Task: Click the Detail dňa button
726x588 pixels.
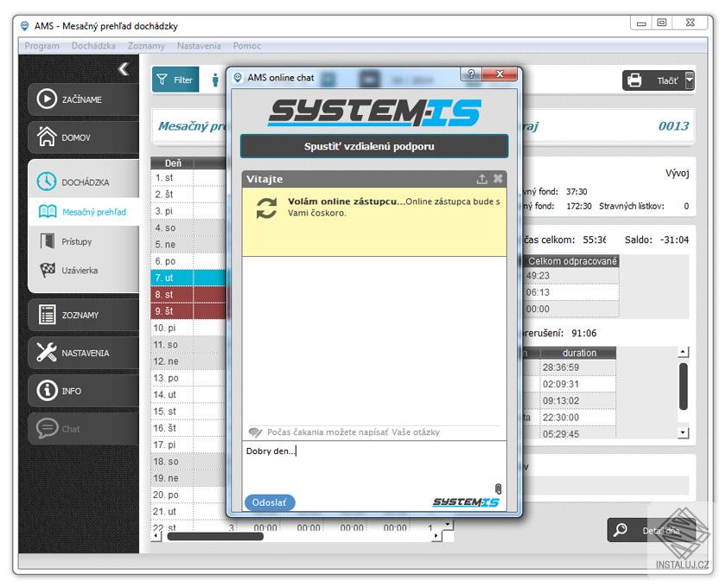Action: pos(652,530)
